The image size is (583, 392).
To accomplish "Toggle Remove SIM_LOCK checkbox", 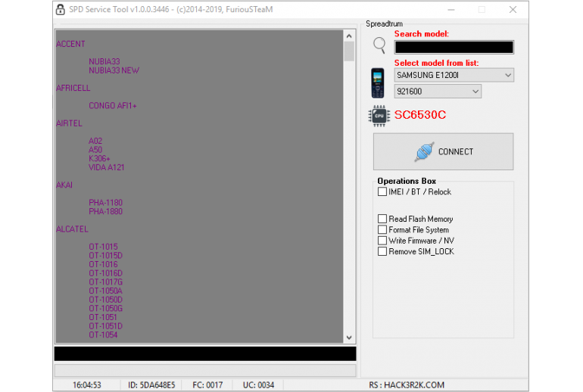I will click(x=382, y=251).
